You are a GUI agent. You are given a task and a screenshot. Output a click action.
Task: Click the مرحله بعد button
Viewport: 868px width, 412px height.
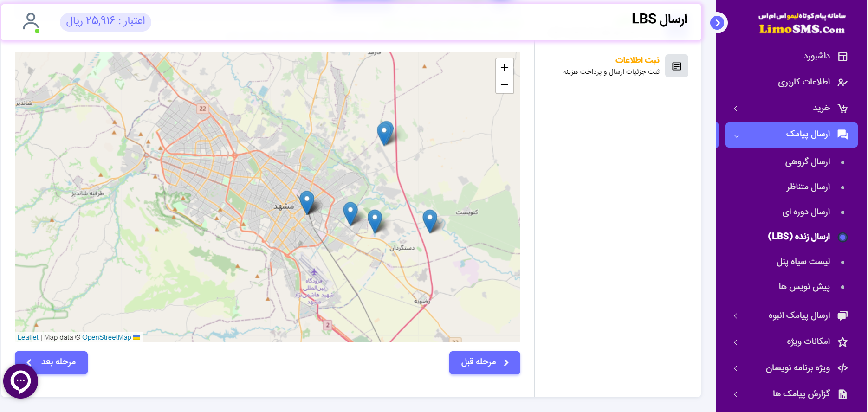pos(51,362)
